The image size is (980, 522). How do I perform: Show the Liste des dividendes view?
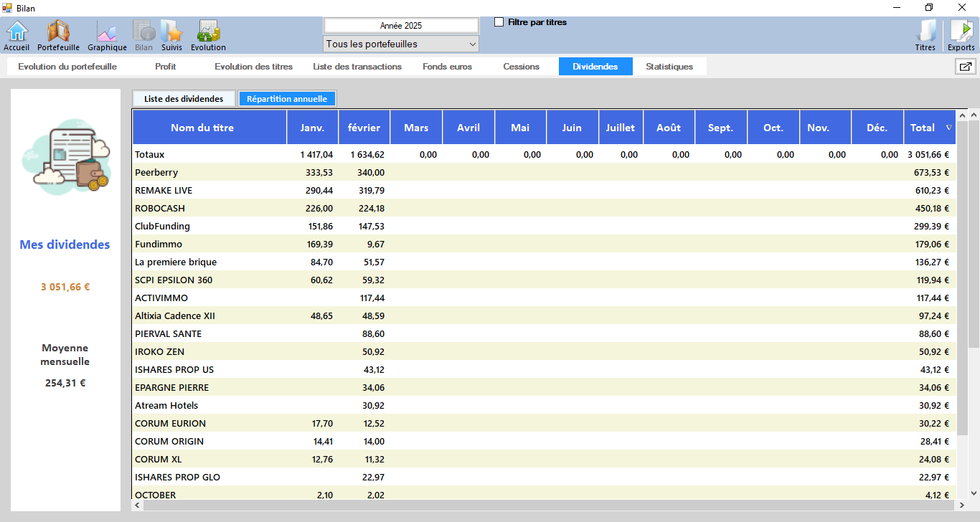click(184, 99)
